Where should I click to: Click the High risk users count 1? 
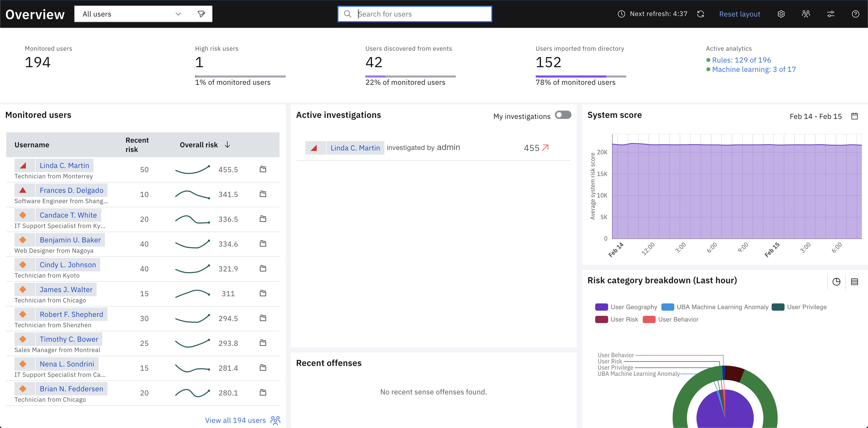pos(199,62)
